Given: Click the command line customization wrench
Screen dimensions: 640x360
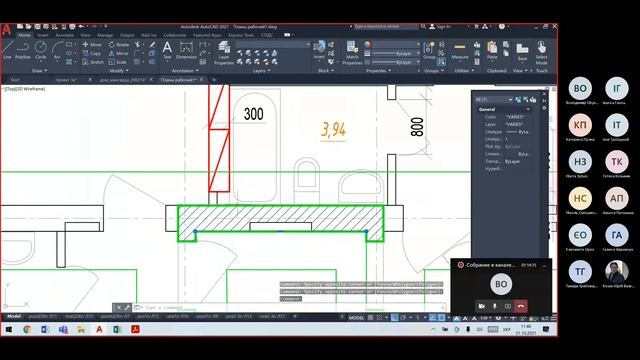Looking at the screenshot, I should coord(127,307).
